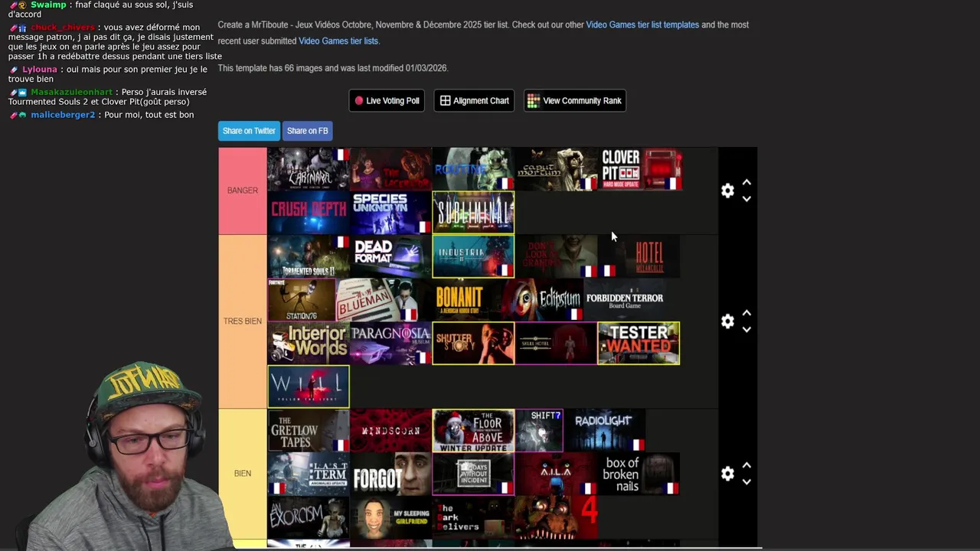Select the TRES BIEN tier label
The image size is (980, 551).
[x=243, y=321]
